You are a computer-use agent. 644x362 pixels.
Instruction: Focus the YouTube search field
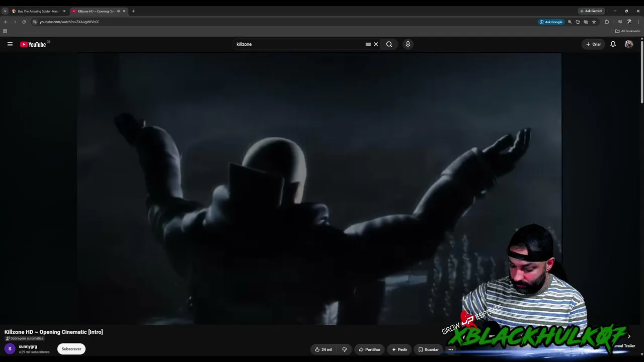click(299, 44)
